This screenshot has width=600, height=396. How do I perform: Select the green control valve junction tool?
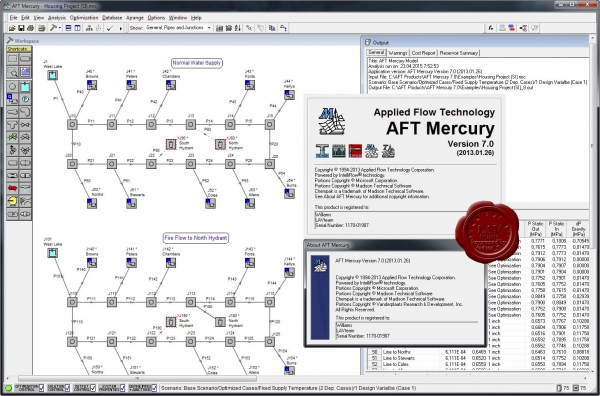pyautogui.click(x=13, y=137)
